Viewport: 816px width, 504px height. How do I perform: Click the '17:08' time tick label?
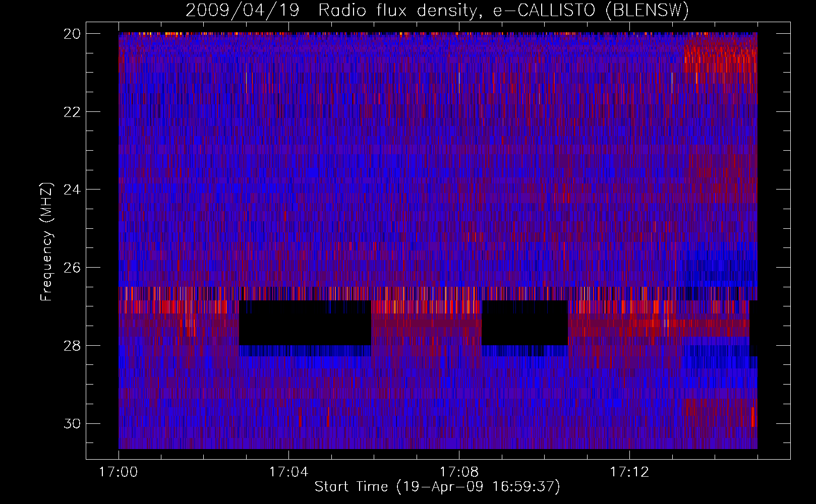[x=459, y=472]
